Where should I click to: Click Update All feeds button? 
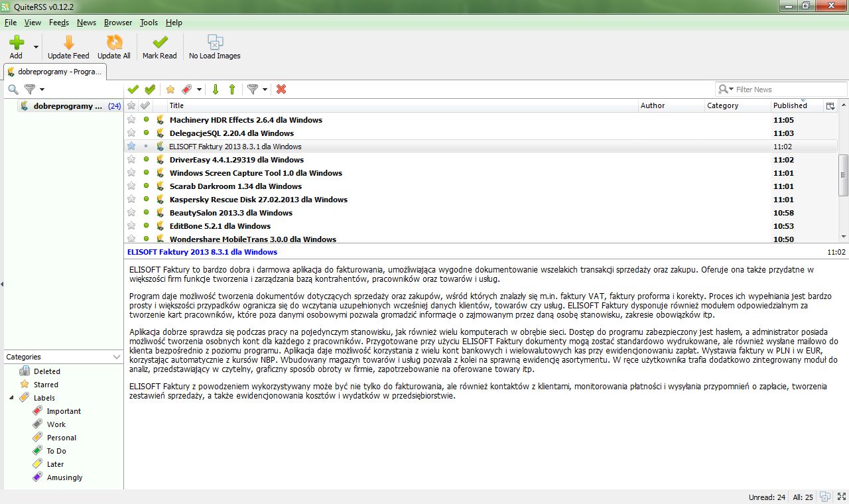(x=114, y=47)
